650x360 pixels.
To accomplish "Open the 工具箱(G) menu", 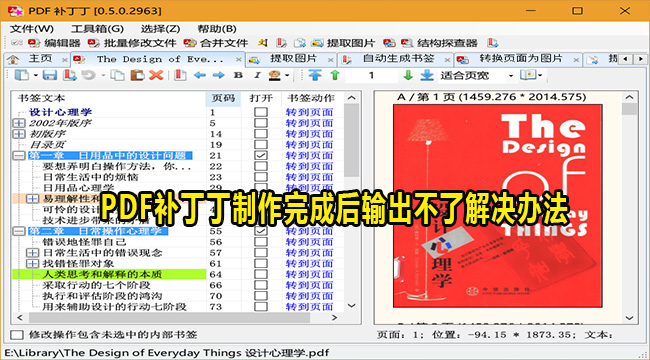I will (97, 29).
